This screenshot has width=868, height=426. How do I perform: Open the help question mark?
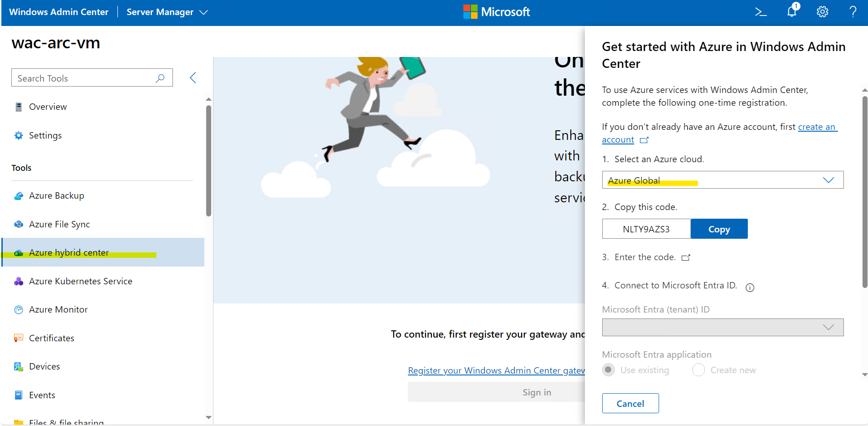[x=853, y=12]
